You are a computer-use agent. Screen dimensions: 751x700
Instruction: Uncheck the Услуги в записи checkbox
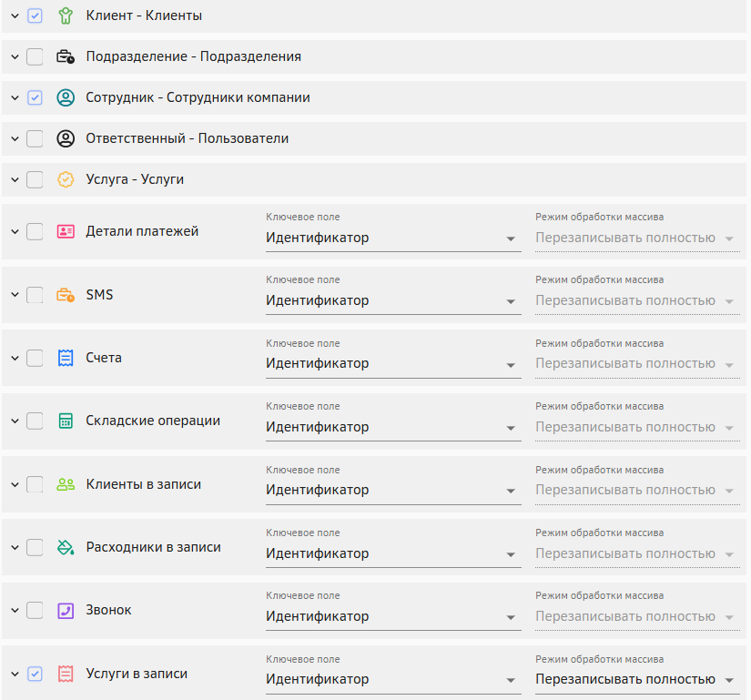tap(35, 674)
